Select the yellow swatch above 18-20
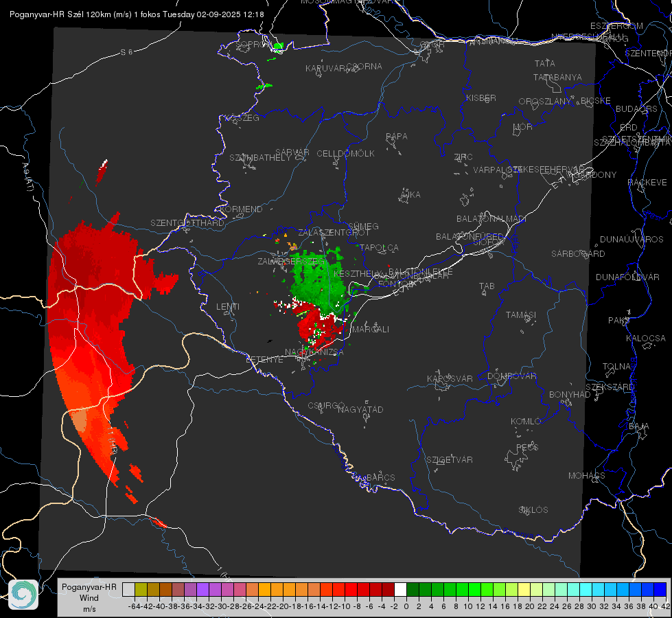This screenshot has width=672, height=618. (524, 589)
